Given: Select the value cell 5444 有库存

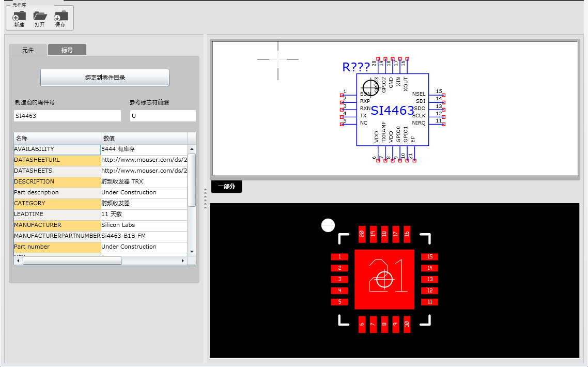Looking at the screenshot, I should (144, 149).
